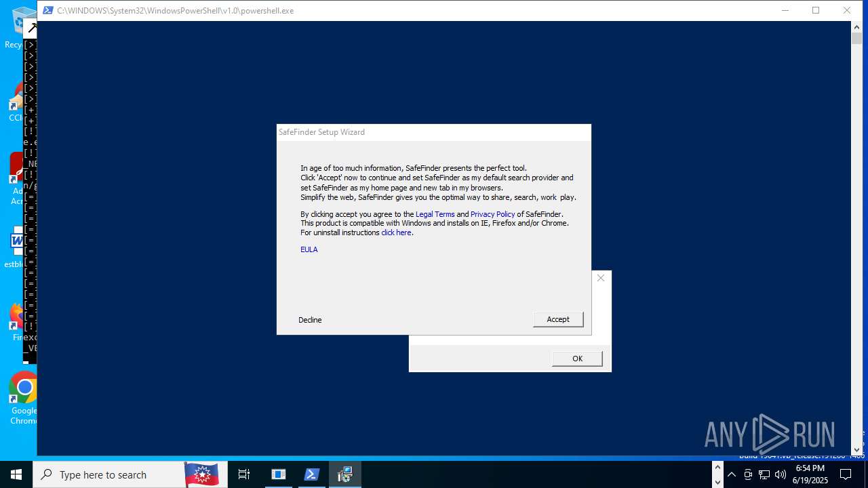This screenshot has height=488, width=868.
Task: Click OK in the background dialog
Action: (577, 359)
